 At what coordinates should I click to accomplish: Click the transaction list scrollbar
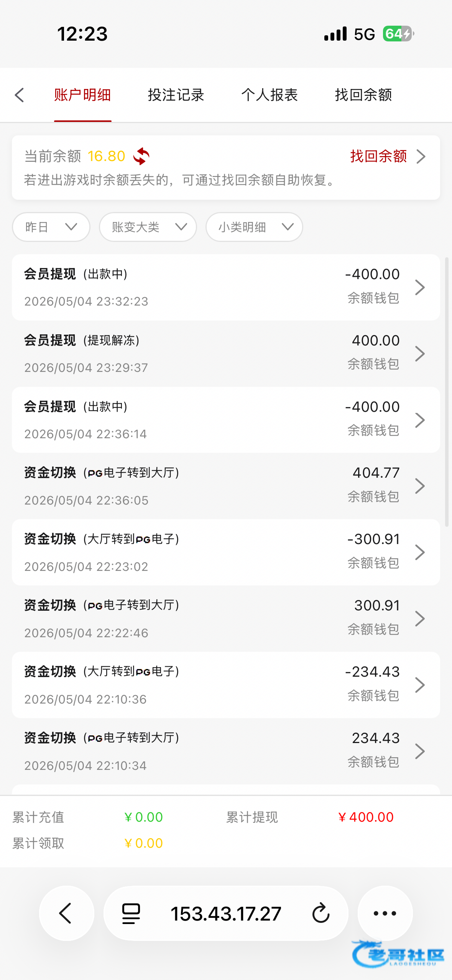click(x=446, y=392)
